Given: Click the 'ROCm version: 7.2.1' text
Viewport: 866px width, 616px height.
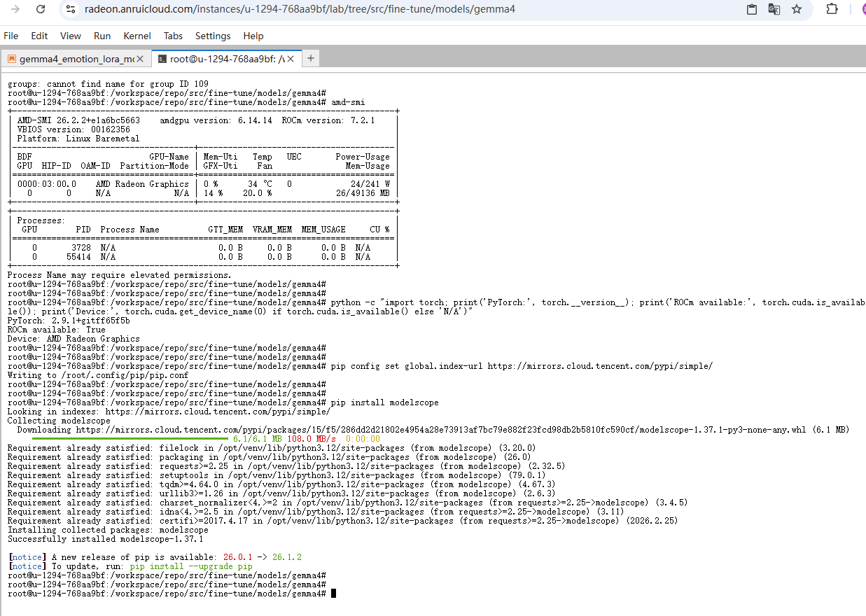Looking at the screenshot, I should click(328, 120).
